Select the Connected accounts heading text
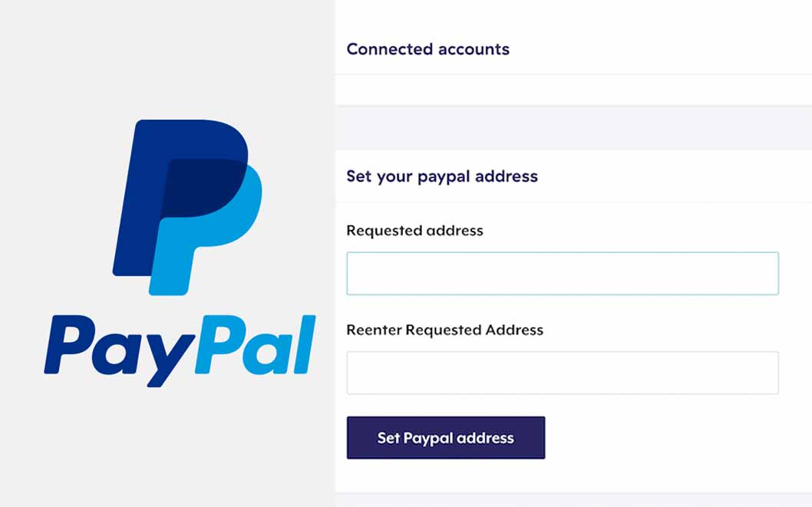 point(427,49)
